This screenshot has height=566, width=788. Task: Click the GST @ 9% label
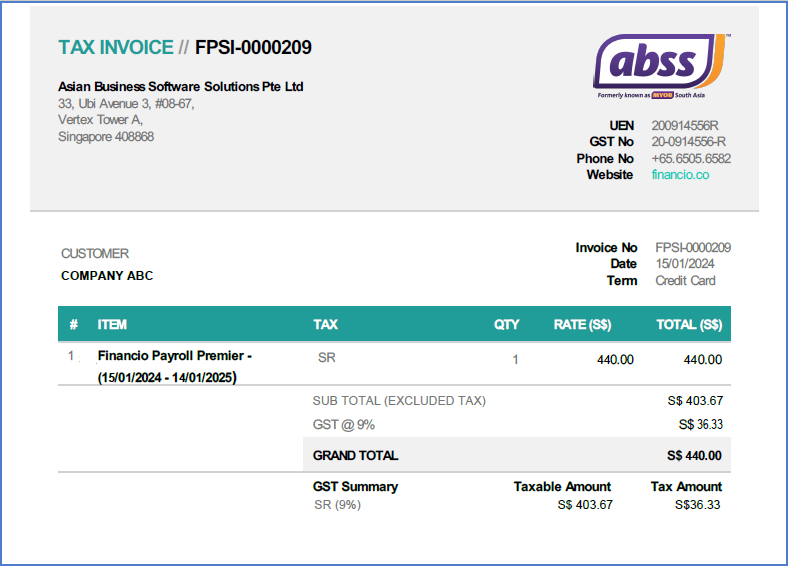click(x=344, y=425)
